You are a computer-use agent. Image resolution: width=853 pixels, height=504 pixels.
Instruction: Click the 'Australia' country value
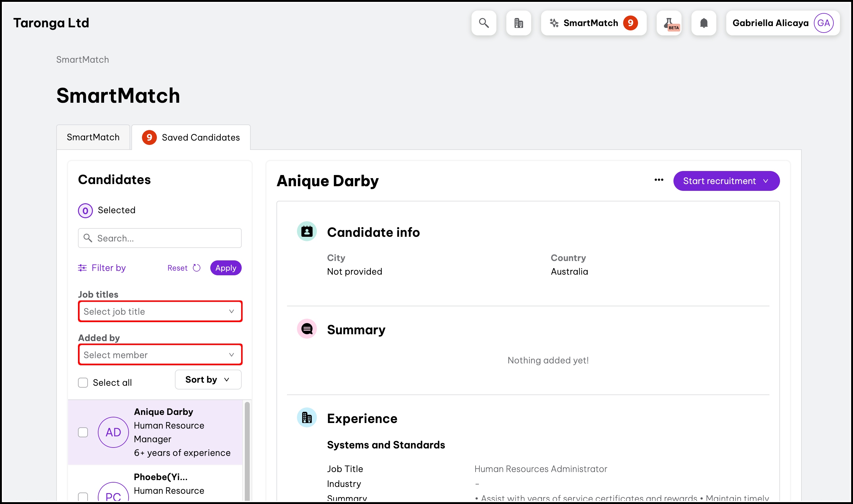pyautogui.click(x=569, y=272)
